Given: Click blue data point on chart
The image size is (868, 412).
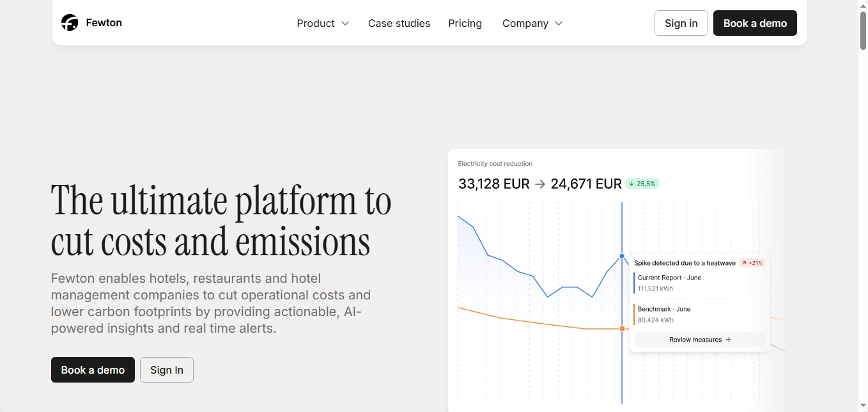Looking at the screenshot, I should point(622,257).
